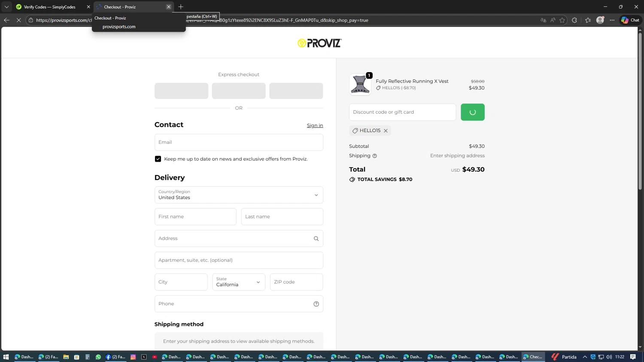Open the favorites list icon

588,20
